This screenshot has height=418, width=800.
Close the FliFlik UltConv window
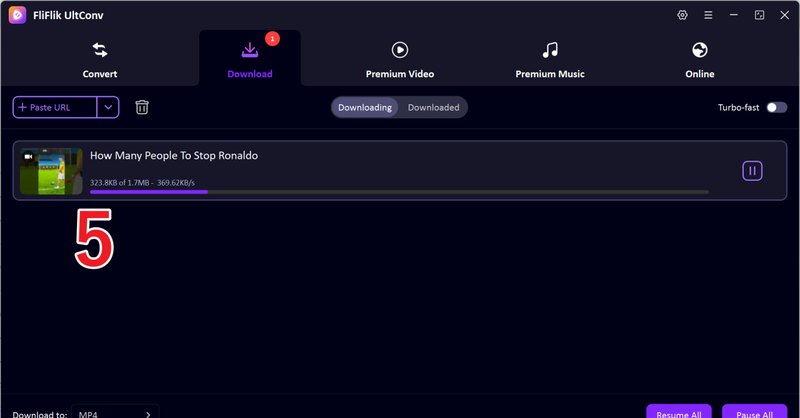785,15
